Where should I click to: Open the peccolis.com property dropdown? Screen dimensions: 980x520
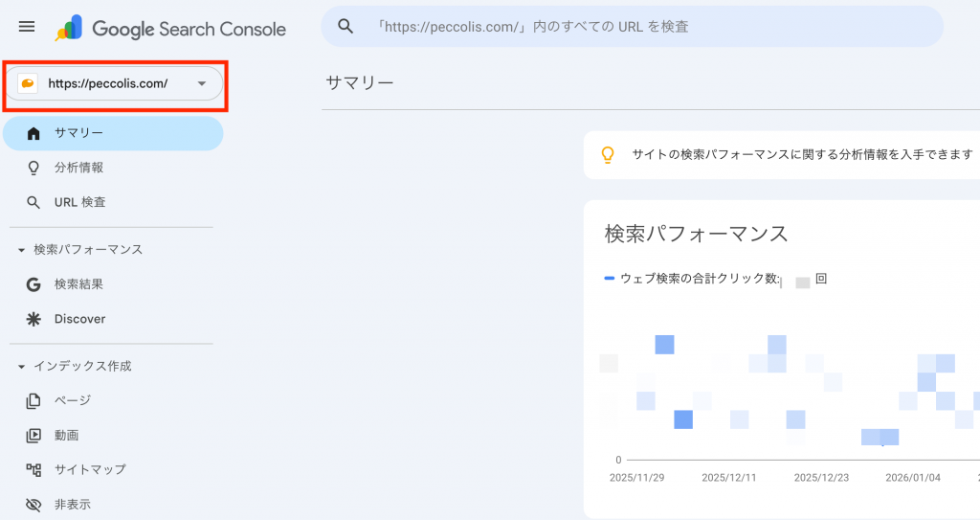pos(201,84)
